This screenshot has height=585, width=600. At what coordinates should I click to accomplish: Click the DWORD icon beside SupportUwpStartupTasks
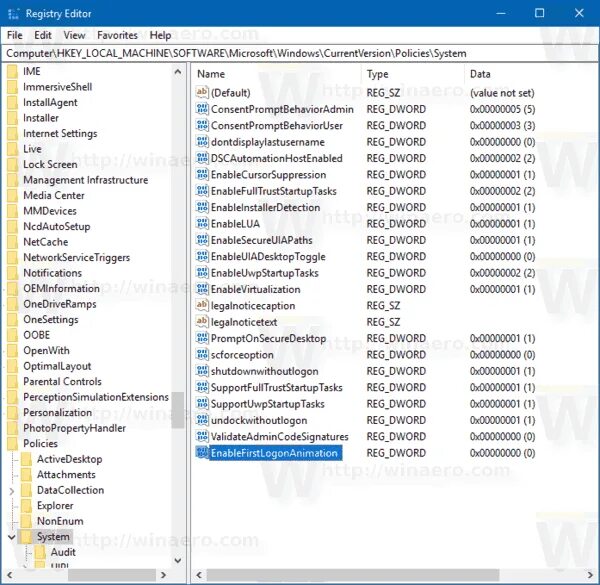202,404
